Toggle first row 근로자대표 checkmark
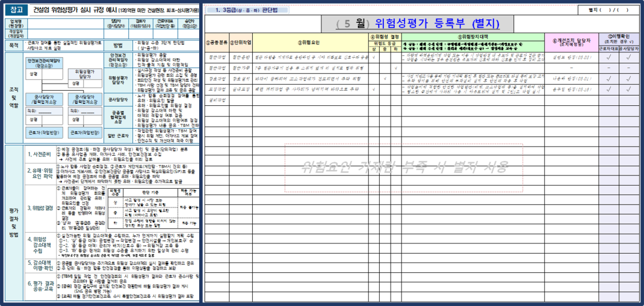The image size is (644, 306). point(610,58)
